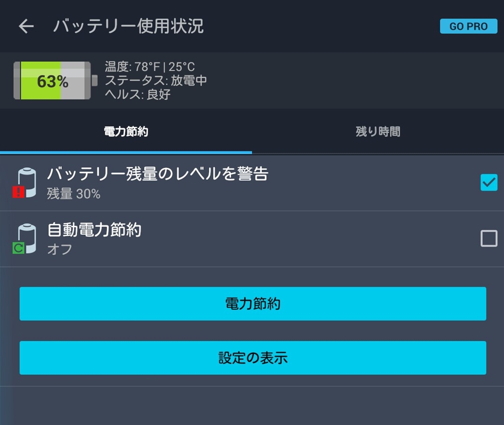Image resolution: width=504 pixels, height=425 pixels.
Task: Tap the ヘルス: 良好 health line
Action: click(x=138, y=94)
